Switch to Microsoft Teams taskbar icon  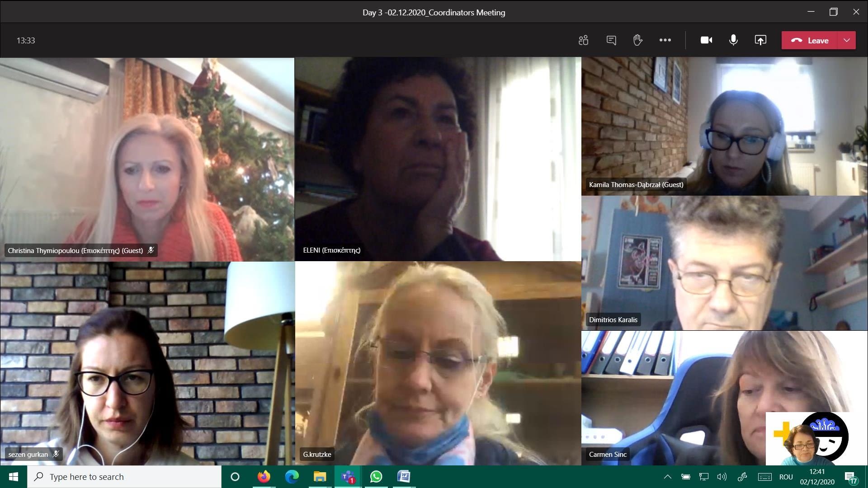(348, 477)
